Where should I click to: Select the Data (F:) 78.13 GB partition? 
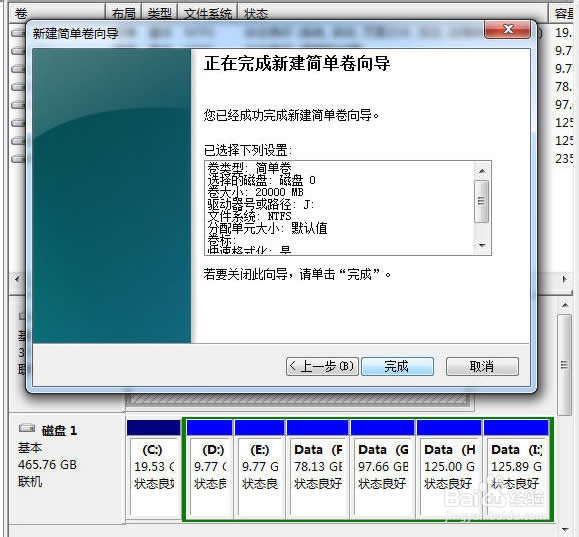pyautogui.click(x=318, y=469)
